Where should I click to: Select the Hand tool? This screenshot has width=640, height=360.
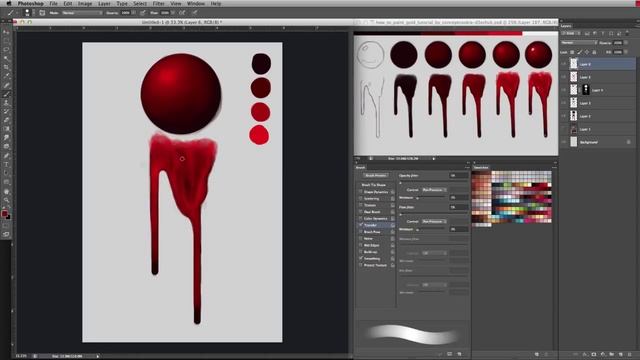tap(6, 191)
